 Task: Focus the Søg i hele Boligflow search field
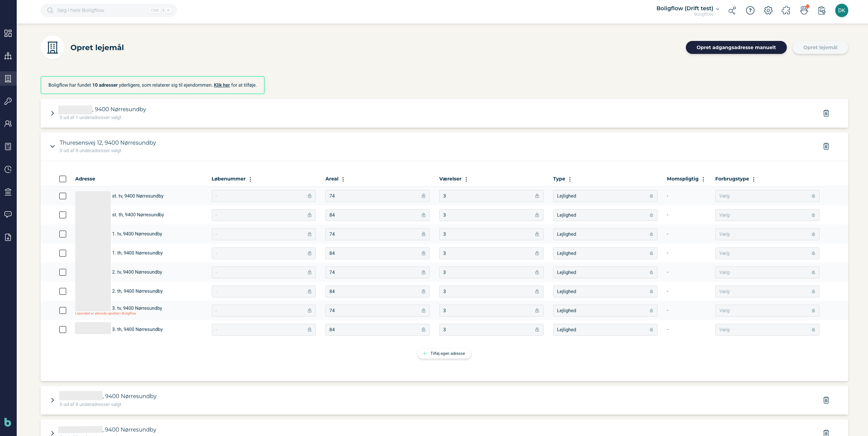108,10
